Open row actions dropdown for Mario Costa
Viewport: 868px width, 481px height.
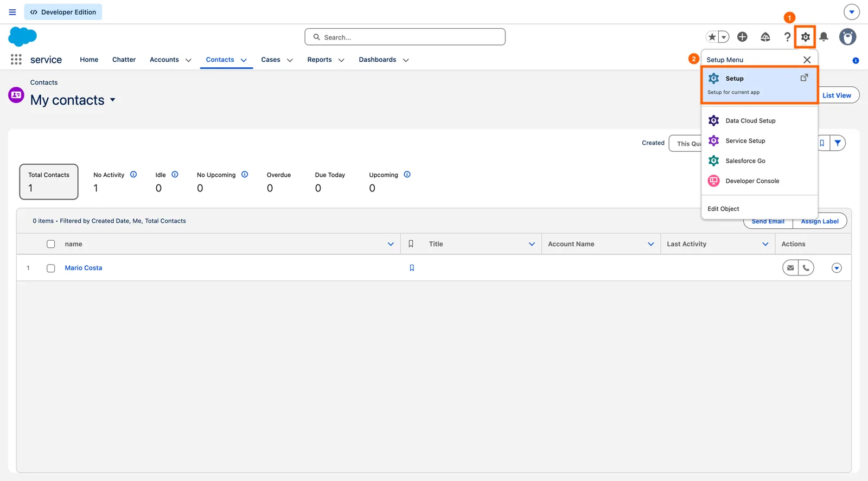(837, 268)
